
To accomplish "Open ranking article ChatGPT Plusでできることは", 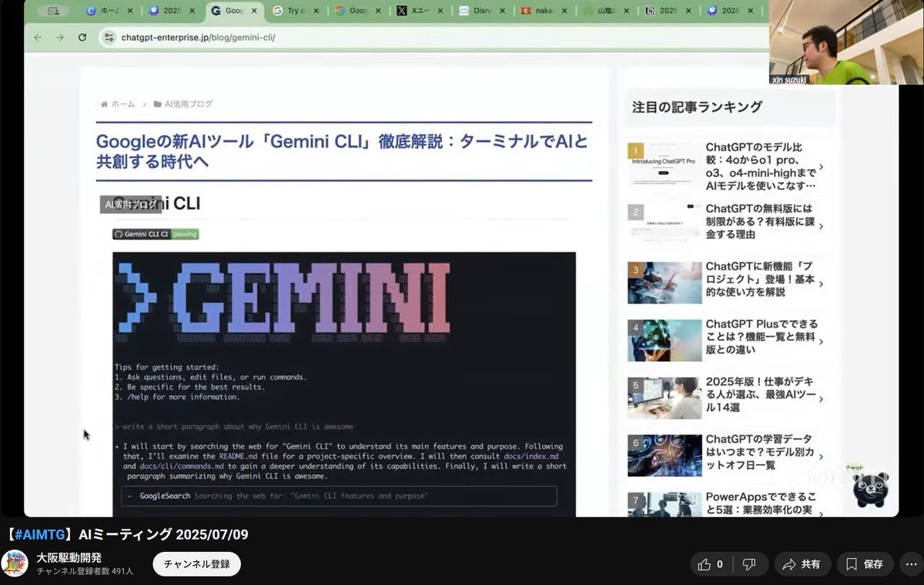I will 762,336.
